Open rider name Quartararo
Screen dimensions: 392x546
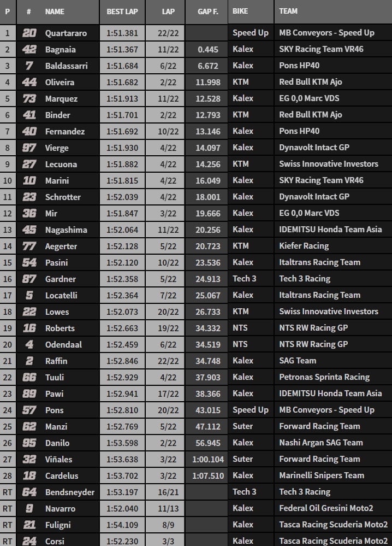66,33
